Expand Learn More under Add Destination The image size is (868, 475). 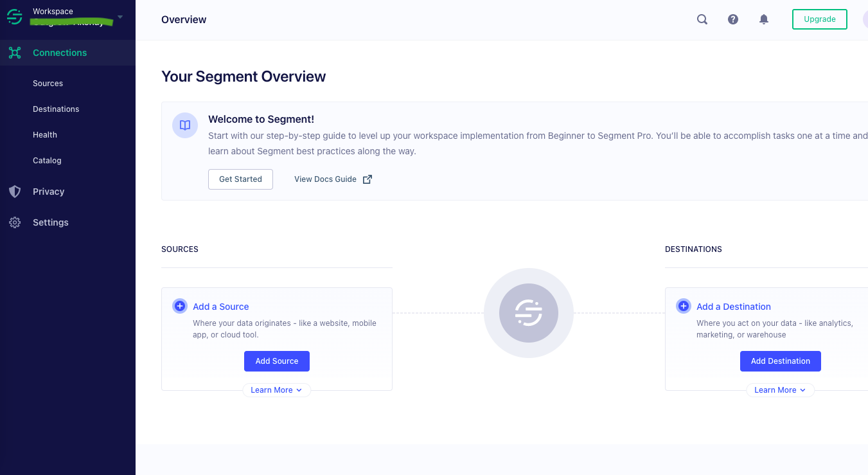(781, 390)
